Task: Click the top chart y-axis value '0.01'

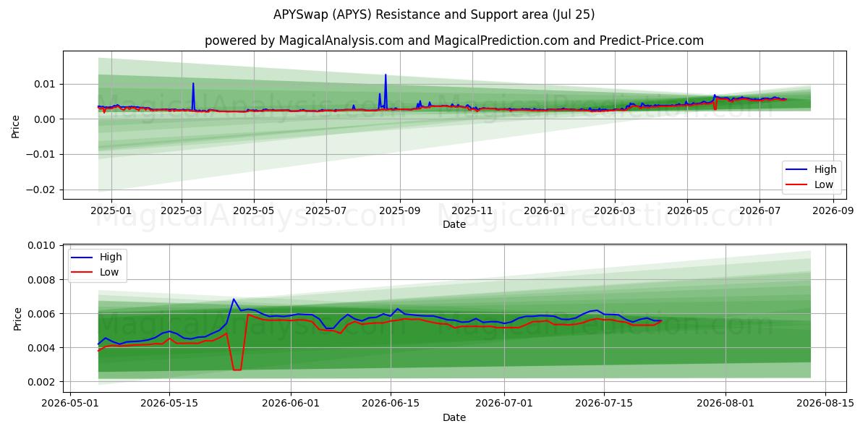Action: pyautogui.click(x=47, y=84)
